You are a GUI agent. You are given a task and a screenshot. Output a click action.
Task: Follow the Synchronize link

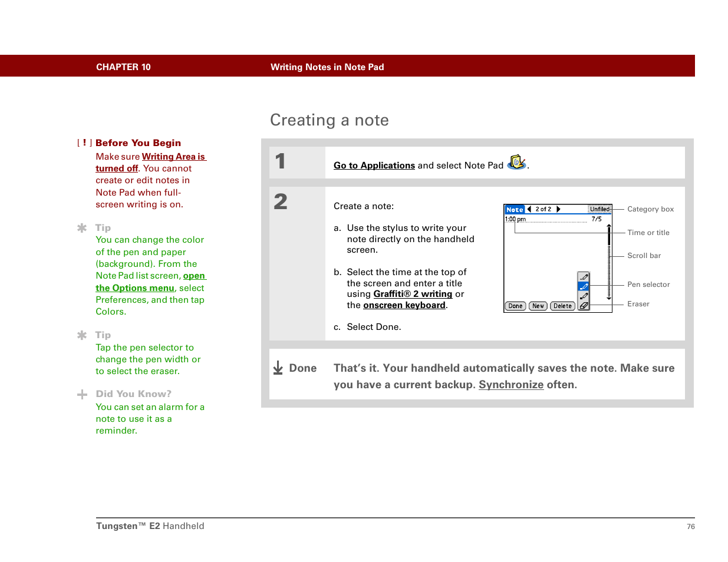tap(511, 385)
